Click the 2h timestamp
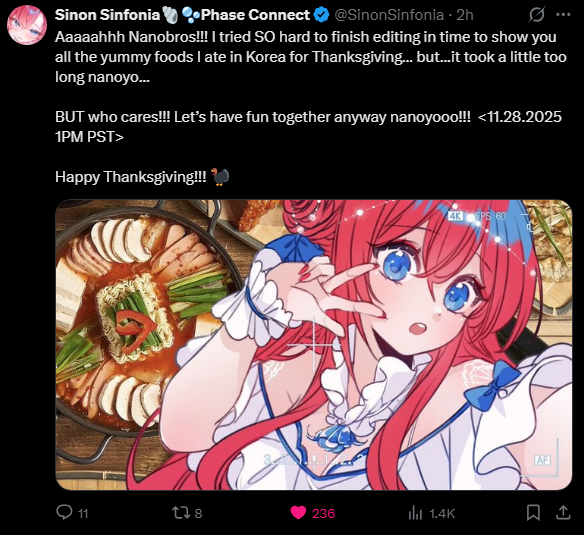Image resolution: width=584 pixels, height=535 pixels. click(465, 15)
